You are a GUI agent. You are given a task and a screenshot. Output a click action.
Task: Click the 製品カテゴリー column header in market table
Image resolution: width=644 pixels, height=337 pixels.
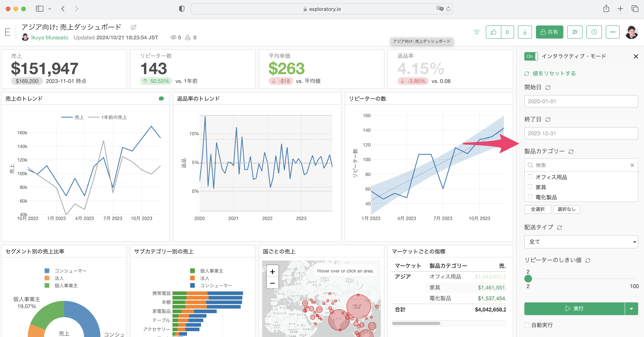(448, 266)
